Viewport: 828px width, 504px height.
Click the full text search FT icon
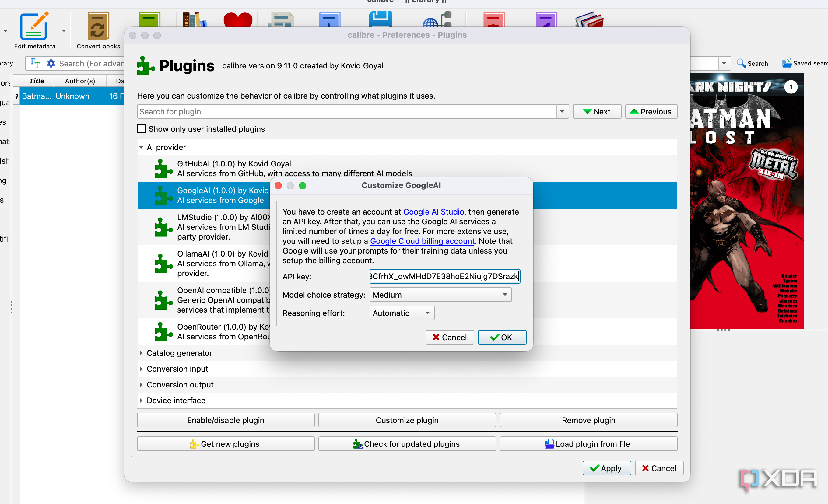(35, 63)
